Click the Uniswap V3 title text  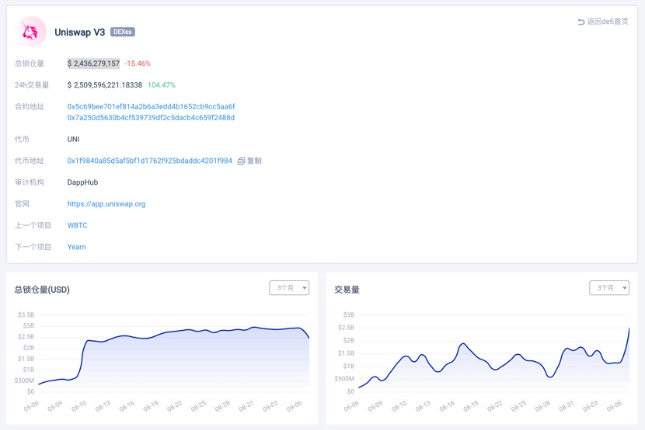80,32
